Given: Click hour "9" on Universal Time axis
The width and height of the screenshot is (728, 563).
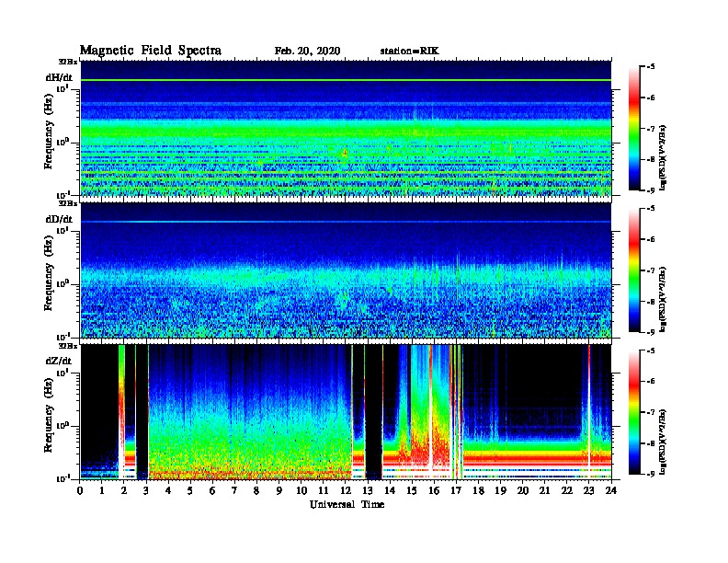Looking at the screenshot, I should tap(279, 490).
